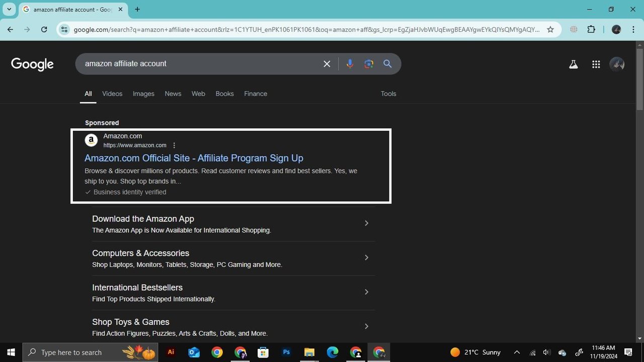This screenshot has width=644, height=362.
Task: Open the Google account avatar on the page
Action: tap(617, 64)
